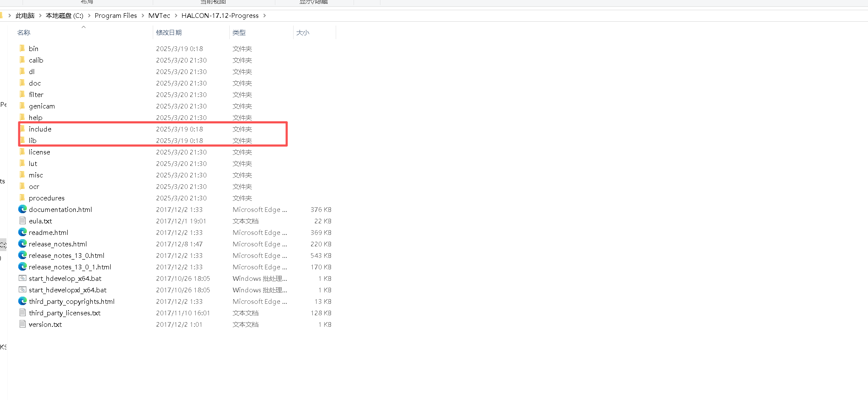Click HALCON-17.12-Progress breadcrumb

tap(220, 15)
